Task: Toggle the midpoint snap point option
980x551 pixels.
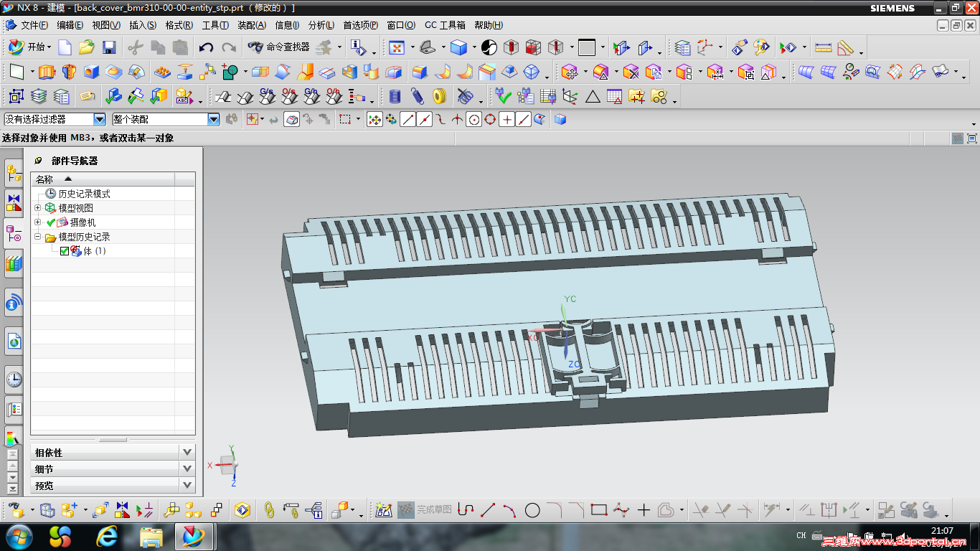Action: [425, 120]
